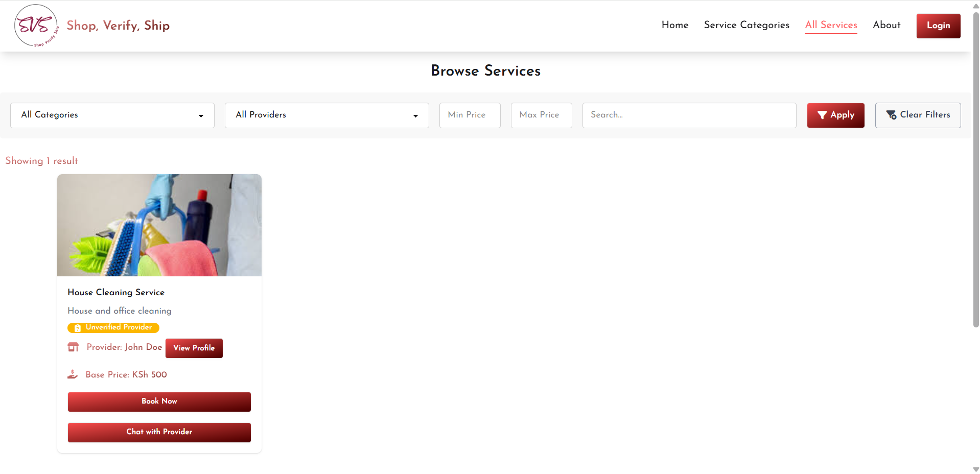Click the Search text field
980x474 pixels.
(689, 115)
